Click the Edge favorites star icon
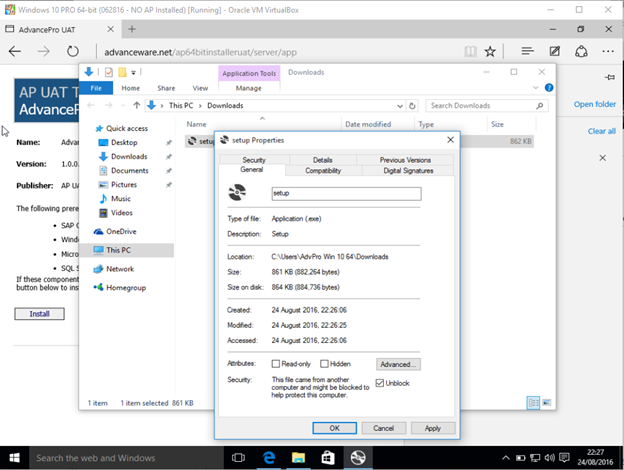624x470 pixels. coord(490,50)
